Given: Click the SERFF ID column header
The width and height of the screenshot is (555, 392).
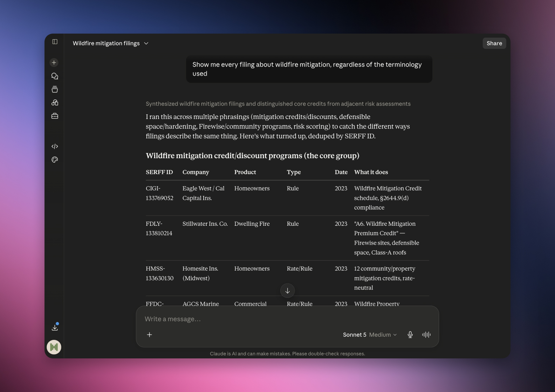Looking at the screenshot, I should pyautogui.click(x=159, y=172).
